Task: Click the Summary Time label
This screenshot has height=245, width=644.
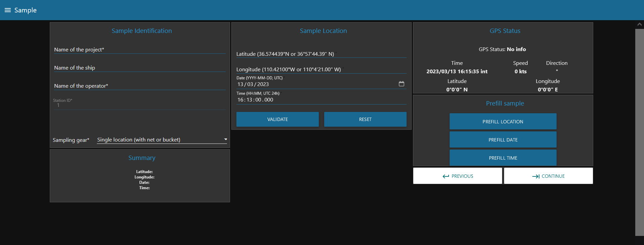Action: [x=144, y=188]
